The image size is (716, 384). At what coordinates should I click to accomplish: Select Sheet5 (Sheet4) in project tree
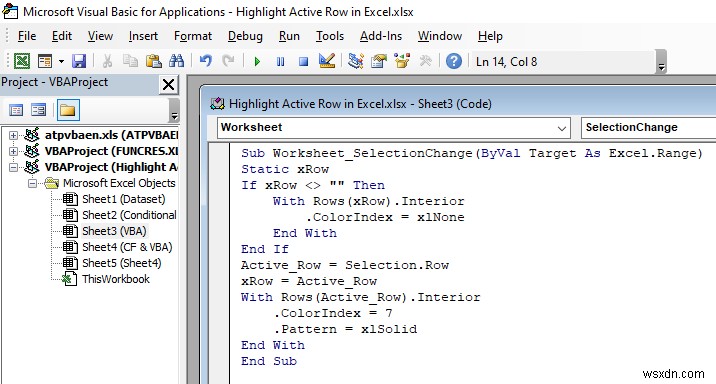(x=121, y=263)
